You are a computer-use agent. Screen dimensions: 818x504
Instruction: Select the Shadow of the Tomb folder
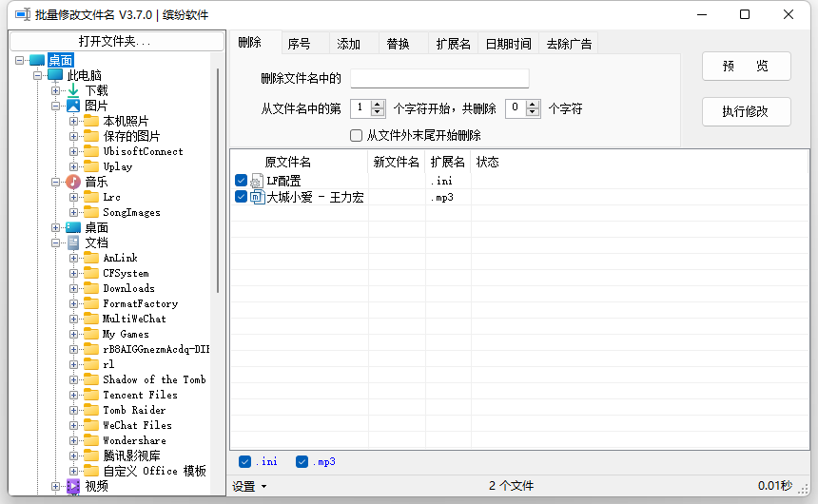pyautogui.click(x=154, y=379)
